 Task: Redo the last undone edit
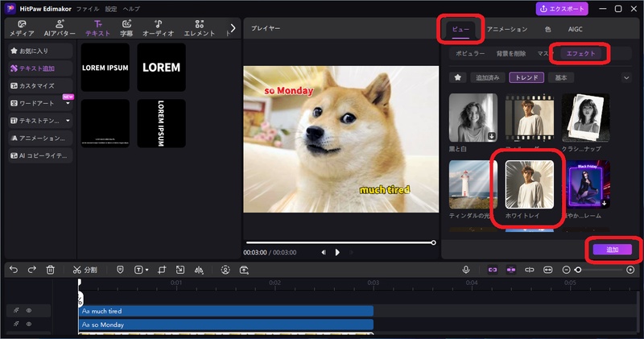pyautogui.click(x=31, y=270)
